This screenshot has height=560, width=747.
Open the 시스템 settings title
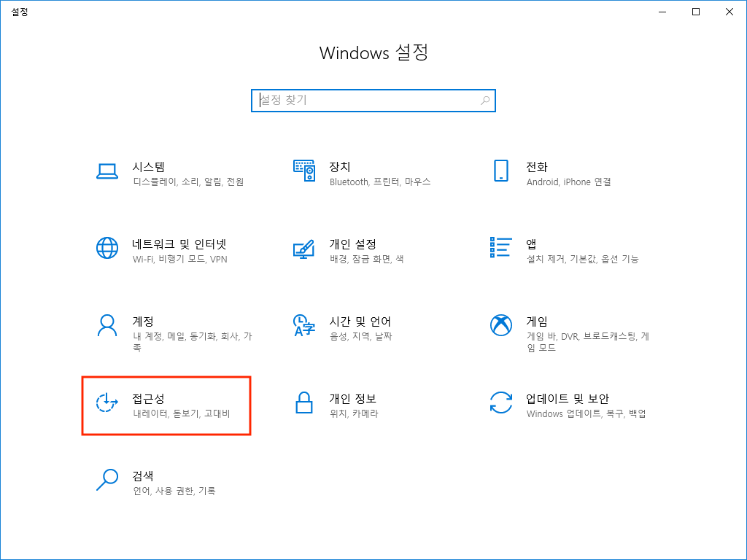(149, 167)
